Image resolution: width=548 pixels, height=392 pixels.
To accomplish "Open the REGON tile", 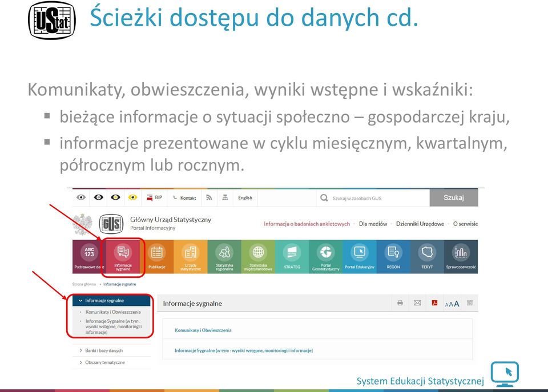I will pyautogui.click(x=393, y=257).
